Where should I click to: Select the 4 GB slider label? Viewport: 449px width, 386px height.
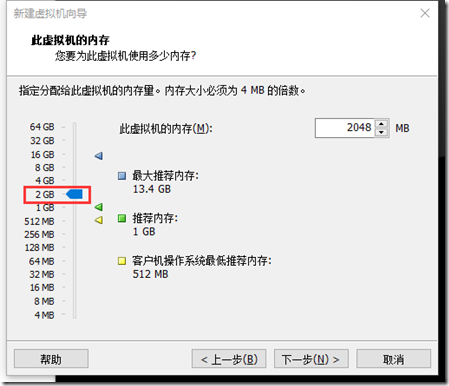pos(44,180)
